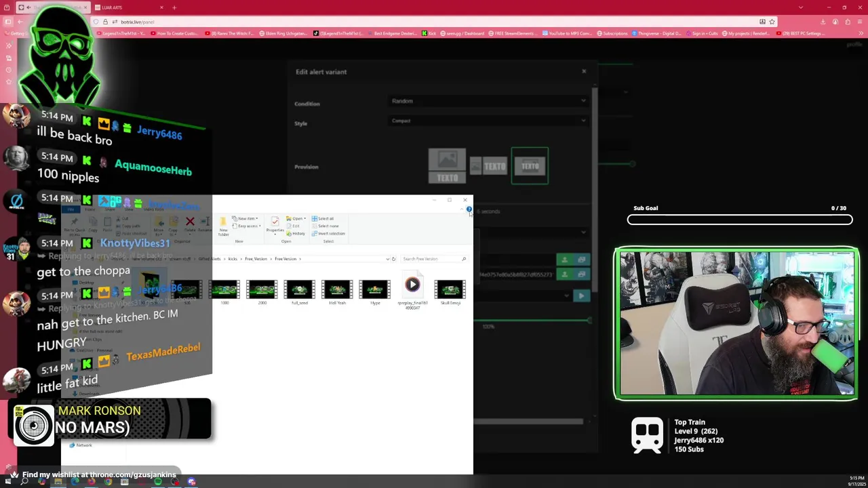Open the Spotify taskbar icon
Viewport: 868px width, 488px height.
pyautogui.click(x=158, y=482)
